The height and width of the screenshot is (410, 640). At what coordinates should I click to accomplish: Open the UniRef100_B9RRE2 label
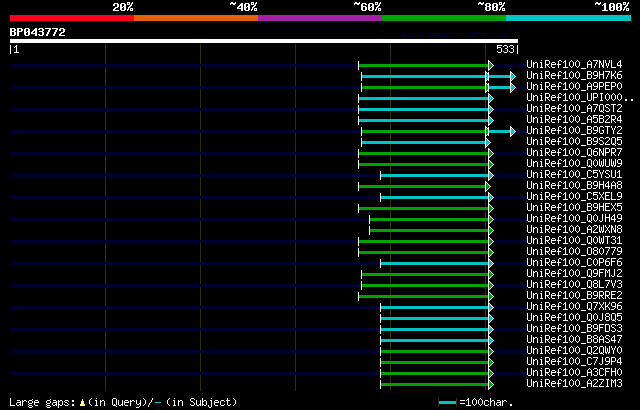tap(574, 296)
